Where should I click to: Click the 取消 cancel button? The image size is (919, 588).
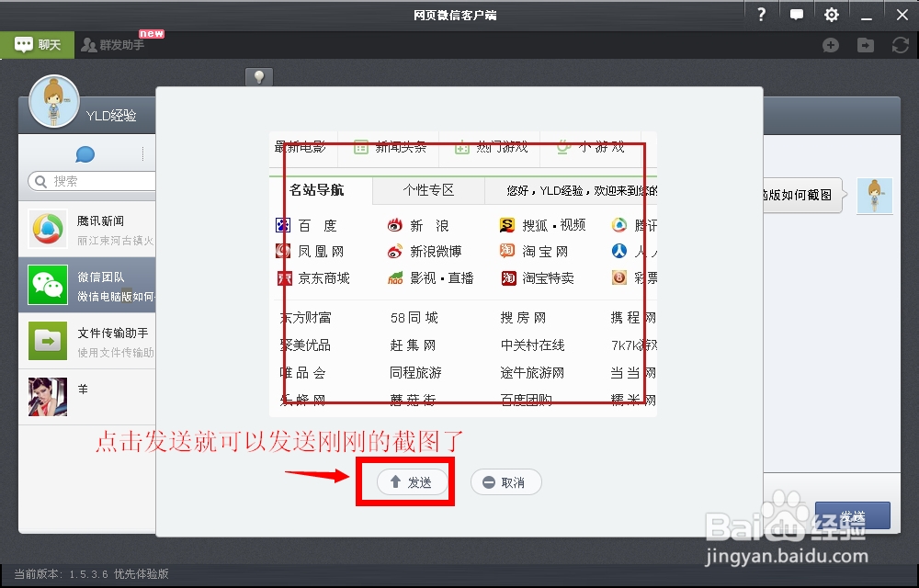click(x=505, y=481)
